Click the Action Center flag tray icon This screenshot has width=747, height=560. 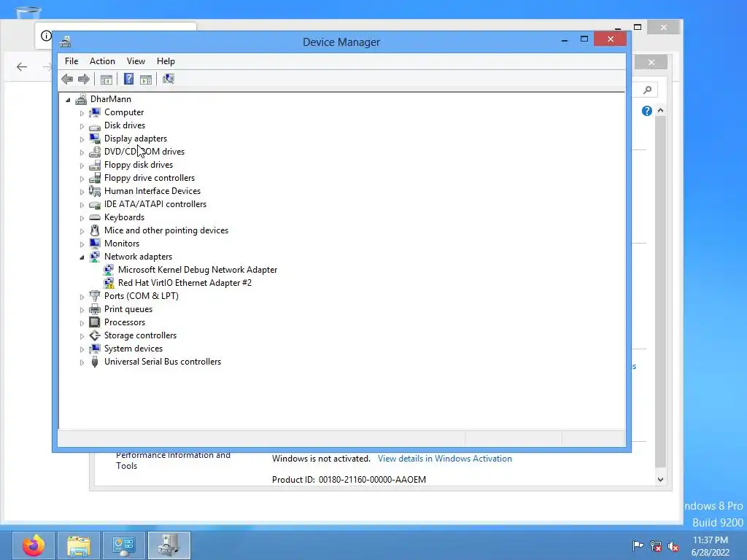click(x=638, y=546)
